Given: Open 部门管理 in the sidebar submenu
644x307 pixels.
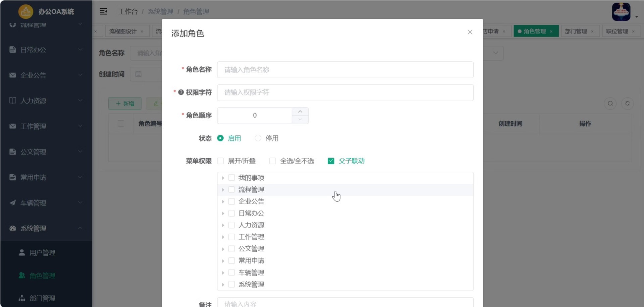Looking at the screenshot, I should (42, 298).
